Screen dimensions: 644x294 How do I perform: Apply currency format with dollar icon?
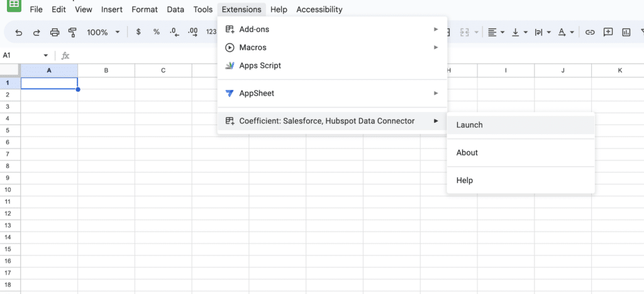(138, 32)
